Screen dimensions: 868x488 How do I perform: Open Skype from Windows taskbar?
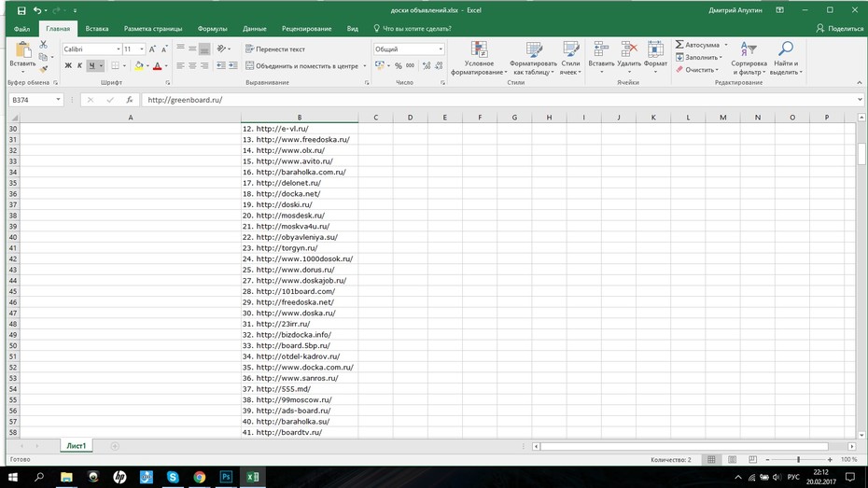click(173, 477)
